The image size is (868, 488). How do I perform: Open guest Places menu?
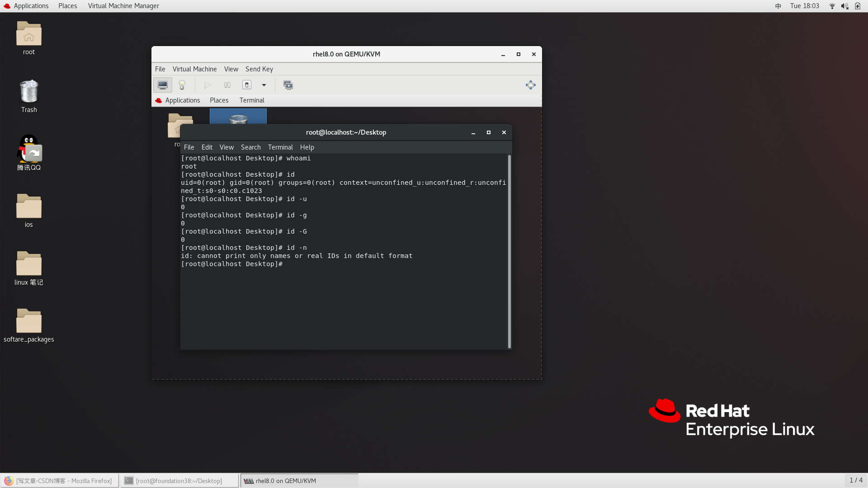coord(219,100)
